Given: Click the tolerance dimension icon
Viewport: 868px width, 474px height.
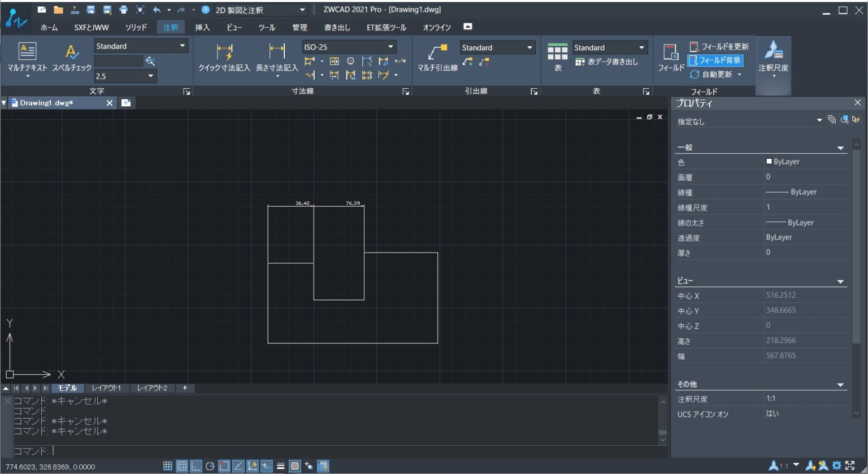Looking at the screenshot, I should point(334,61).
